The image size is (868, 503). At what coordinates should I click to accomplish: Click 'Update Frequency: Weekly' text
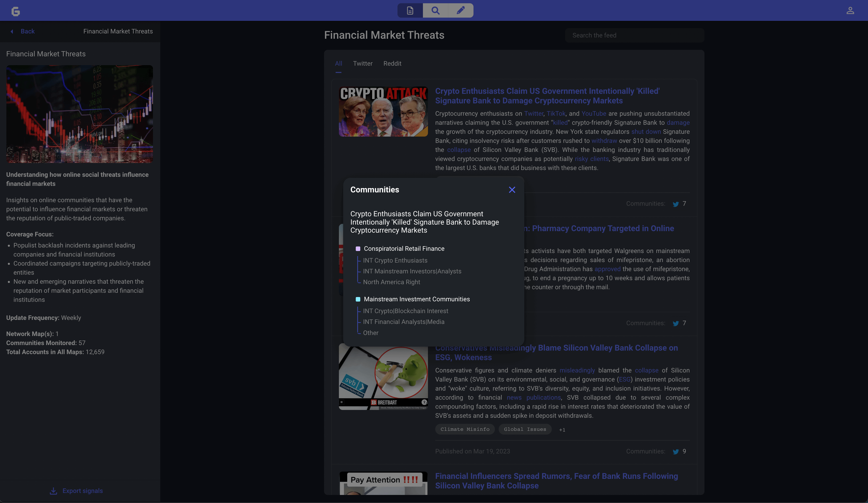pos(43,318)
